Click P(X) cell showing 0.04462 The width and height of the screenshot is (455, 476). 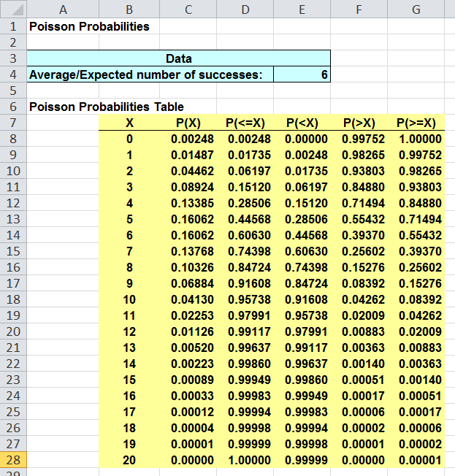(188, 171)
